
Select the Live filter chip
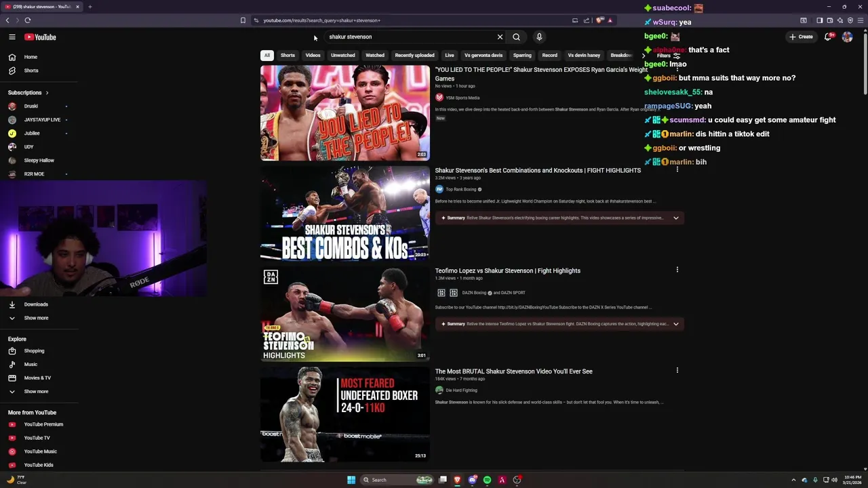(449, 56)
